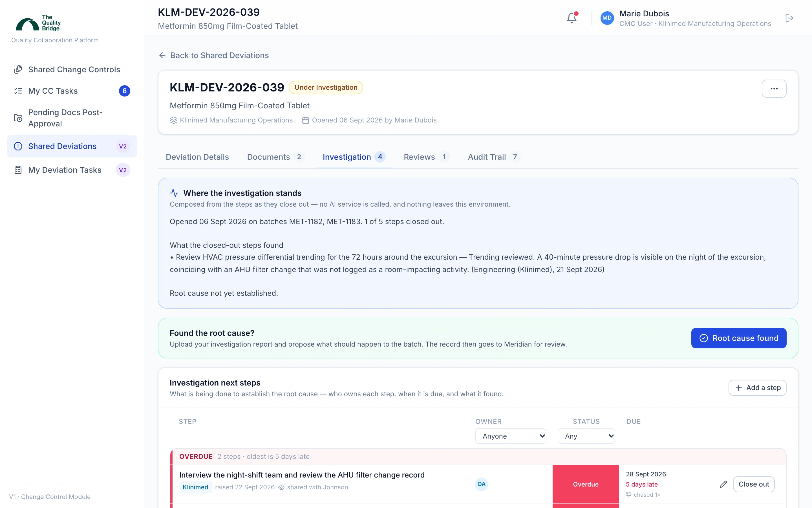Click the OVERDUE group header label
The image size is (812, 508).
196,456
